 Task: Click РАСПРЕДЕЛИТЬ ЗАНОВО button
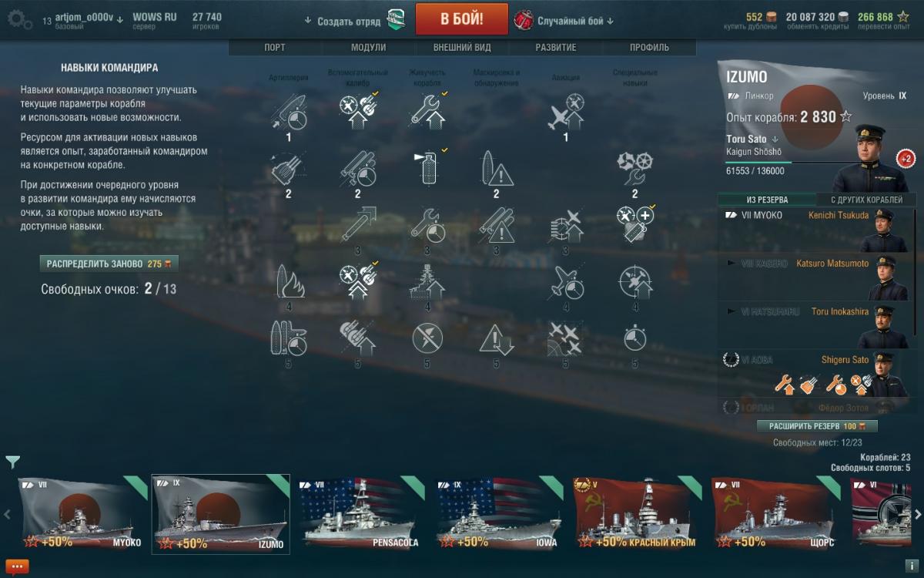[x=109, y=264]
